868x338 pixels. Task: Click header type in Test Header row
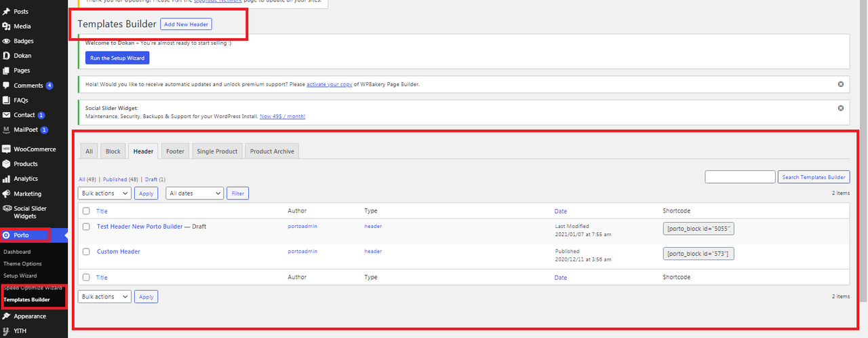373,226
